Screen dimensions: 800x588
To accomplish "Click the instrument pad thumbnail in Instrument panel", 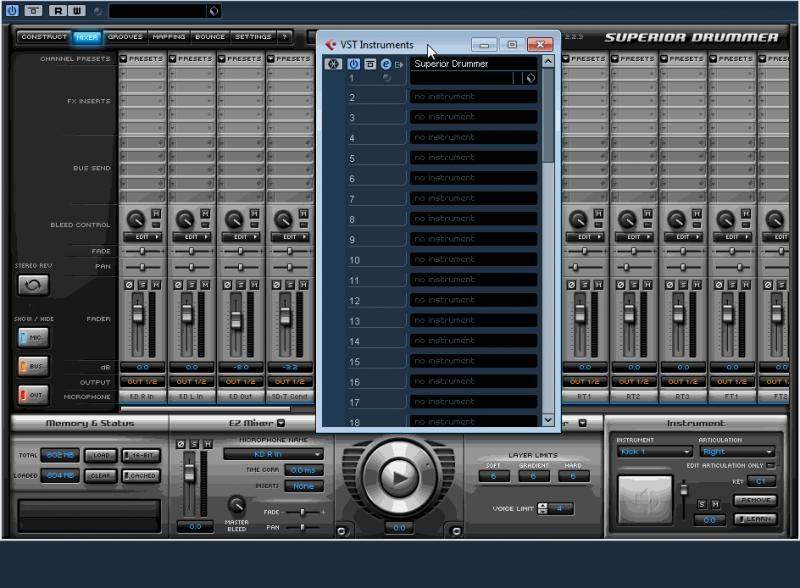I will [645, 500].
